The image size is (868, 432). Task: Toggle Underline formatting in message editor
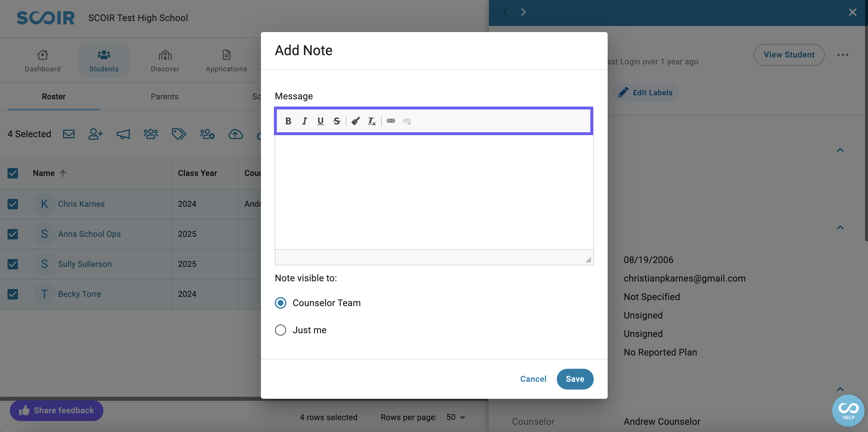[320, 121]
